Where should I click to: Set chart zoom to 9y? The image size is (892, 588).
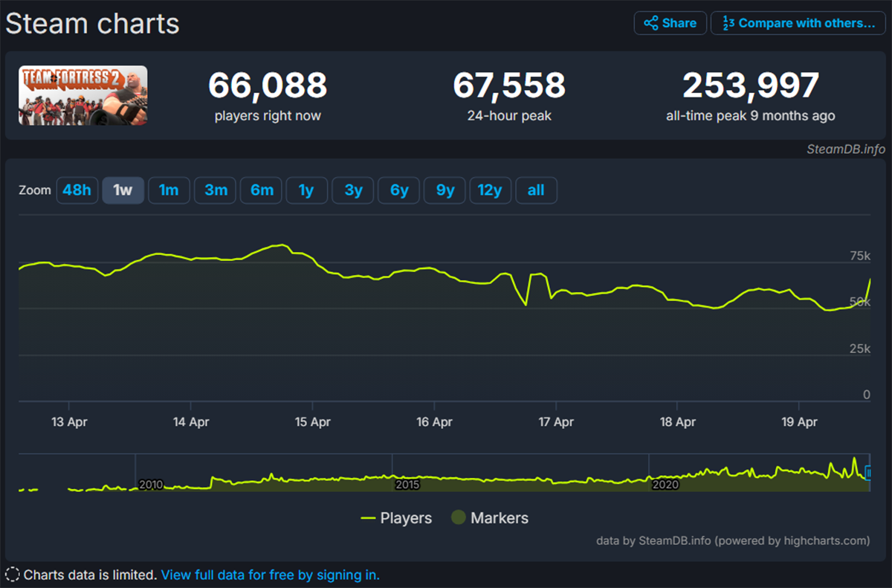point(445,190)
